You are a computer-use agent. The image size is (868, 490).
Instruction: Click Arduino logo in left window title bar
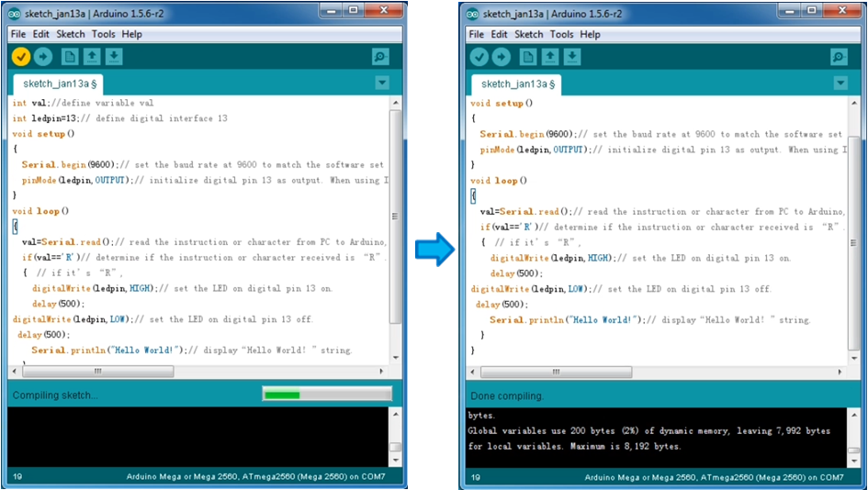point(15,14)
